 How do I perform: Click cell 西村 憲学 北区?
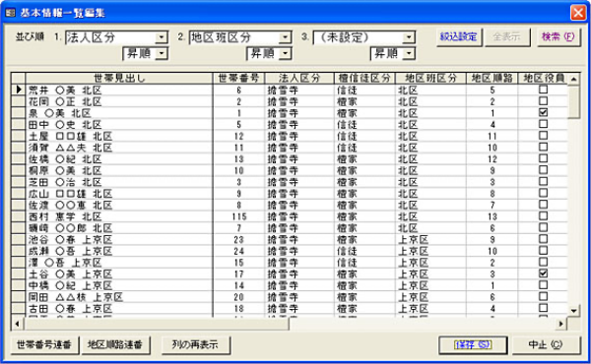click(x=119, y=216)
